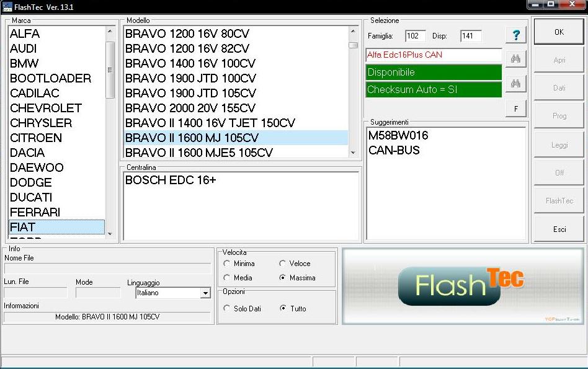Choose the Solo Dati option
This screenshot has width=588, height=369.
click(x=226, y=309)
